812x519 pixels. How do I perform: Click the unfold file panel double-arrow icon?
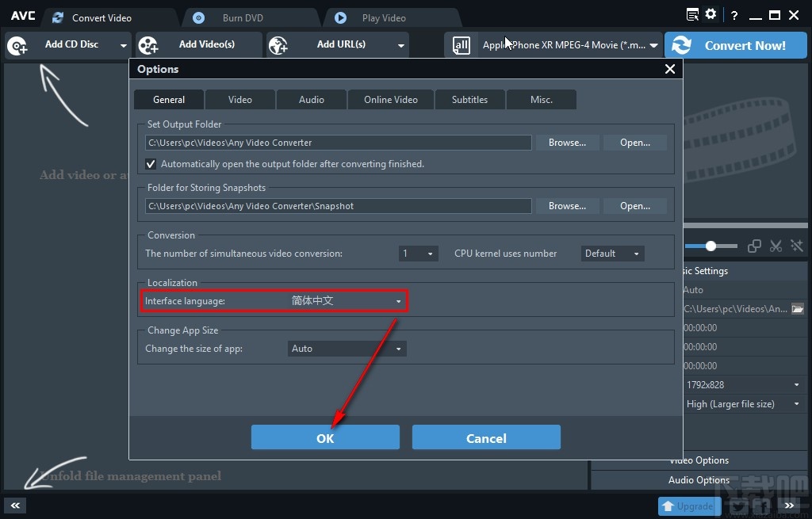click(x=15, y=505)
